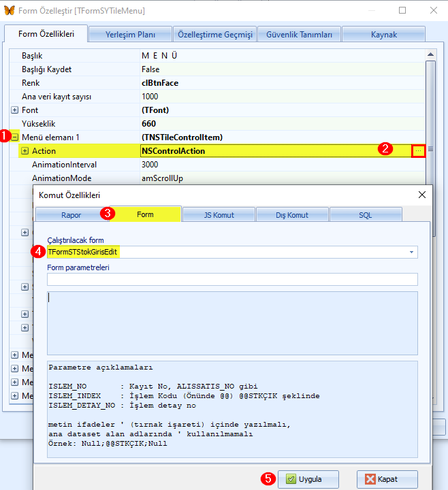
Task: Expand the Font property node
Action: [15, 110]
